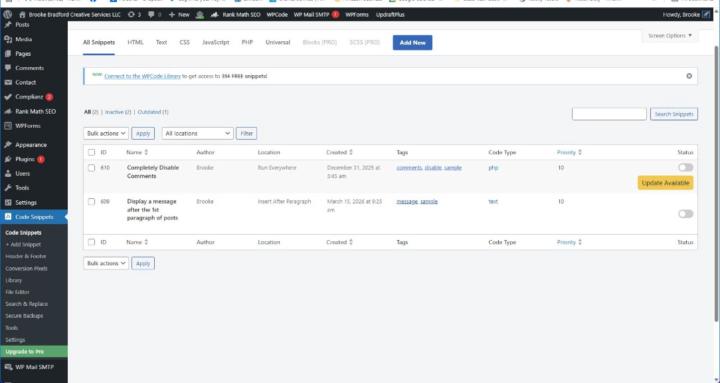Click the page vertical scrollbar
Image resolution: width=720 pixels, height=383 pixels.
coord(717,184)
